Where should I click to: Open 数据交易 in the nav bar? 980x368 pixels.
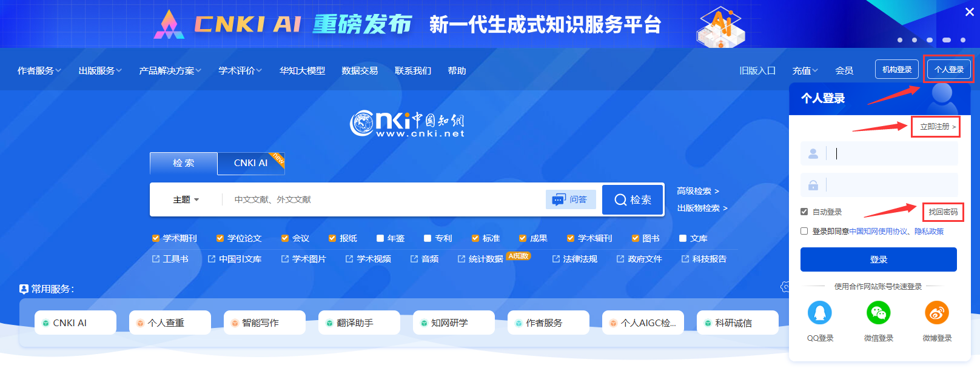tap(360, 71)
